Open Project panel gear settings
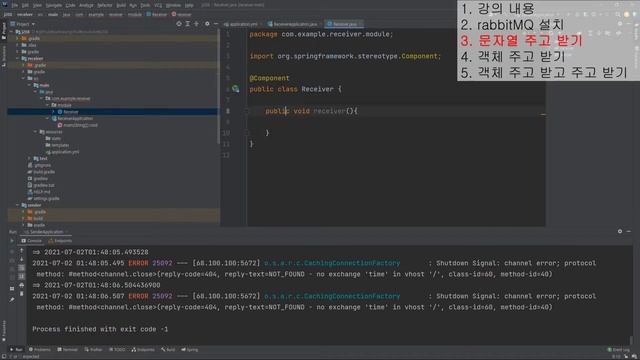 [x=207, y=24]
